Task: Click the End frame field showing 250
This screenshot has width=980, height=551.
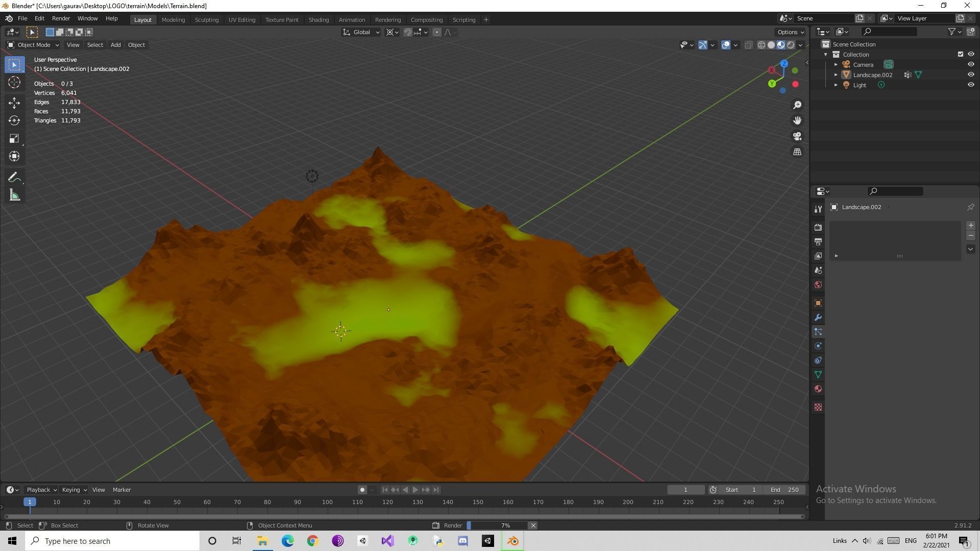Action: pyautogui.click(x=785, y=490)
